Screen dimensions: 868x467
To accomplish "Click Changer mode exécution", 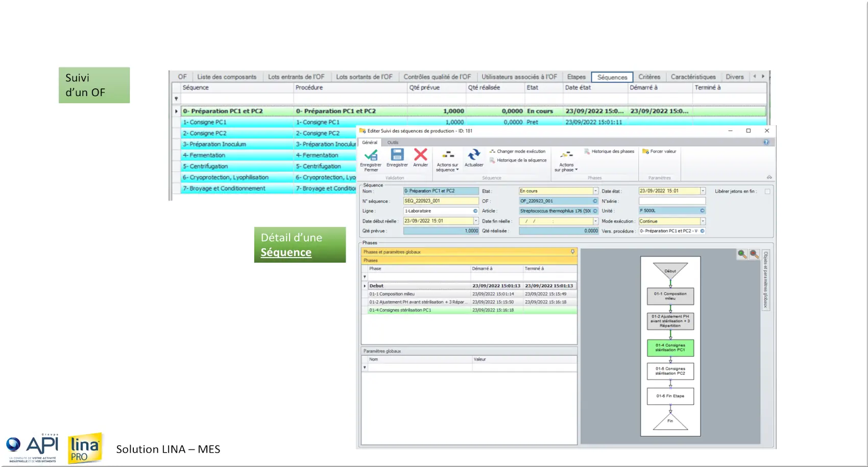I will point(517,151).
